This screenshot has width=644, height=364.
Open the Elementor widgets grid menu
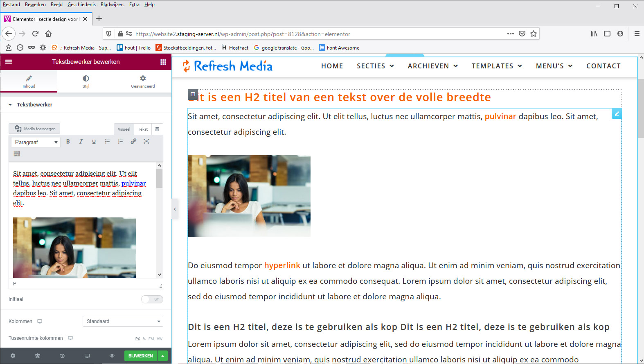coord(163,62)
